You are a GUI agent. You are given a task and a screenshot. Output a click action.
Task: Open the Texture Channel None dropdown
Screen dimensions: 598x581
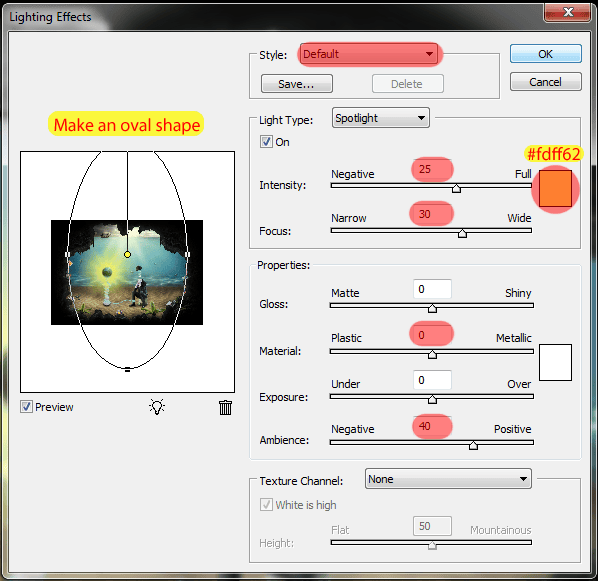448,479
